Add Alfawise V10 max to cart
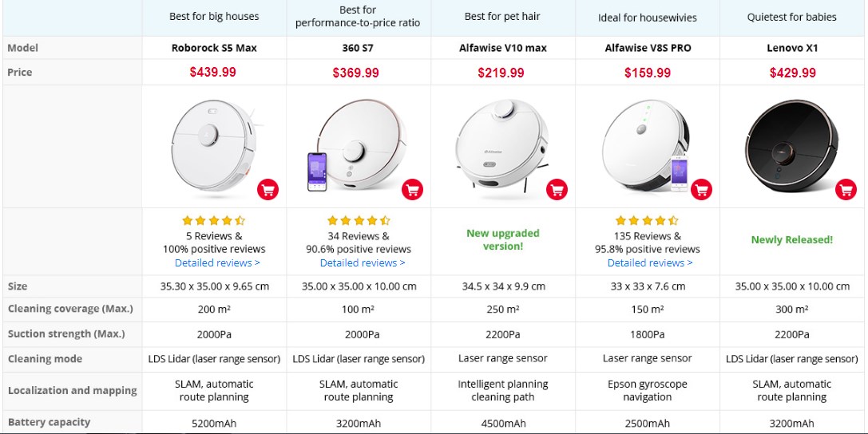The height and width of the screenshot is (434, 868). pyautogui.click(x=557, y=190)
